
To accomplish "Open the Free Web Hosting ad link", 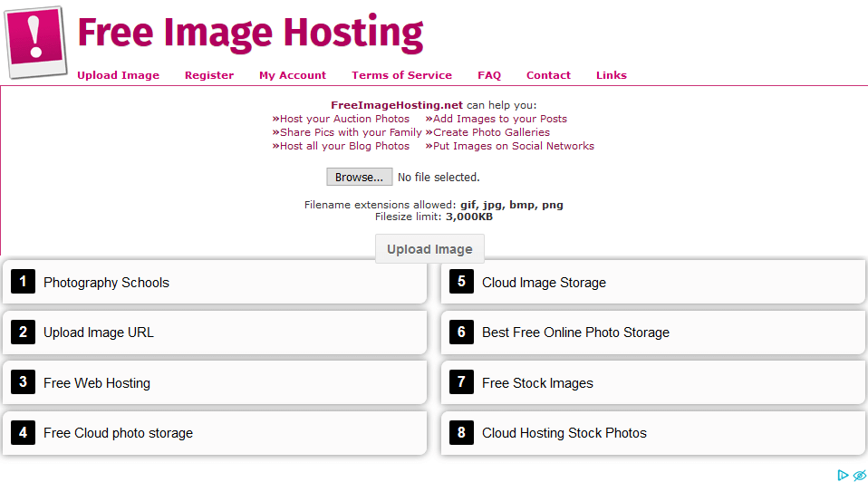I will point(215,382).
